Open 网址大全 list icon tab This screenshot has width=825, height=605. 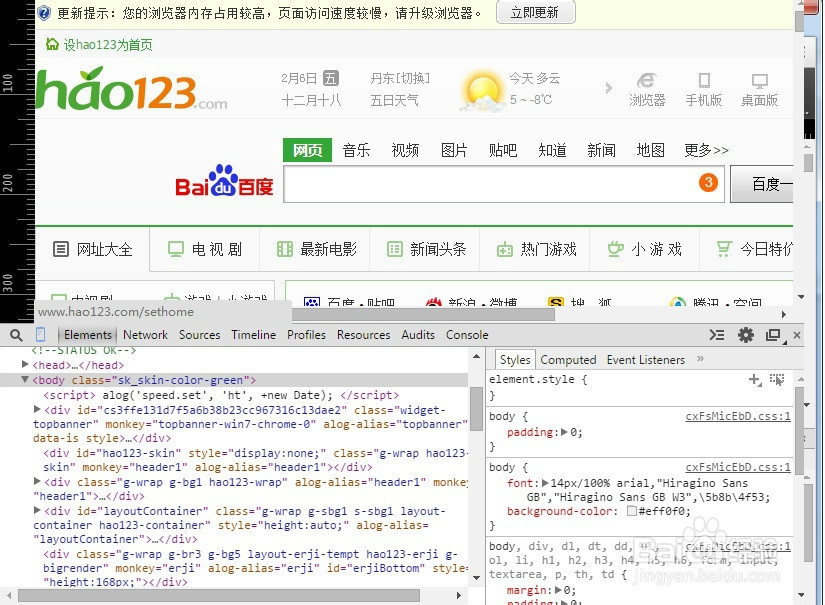tap(93, 249)
